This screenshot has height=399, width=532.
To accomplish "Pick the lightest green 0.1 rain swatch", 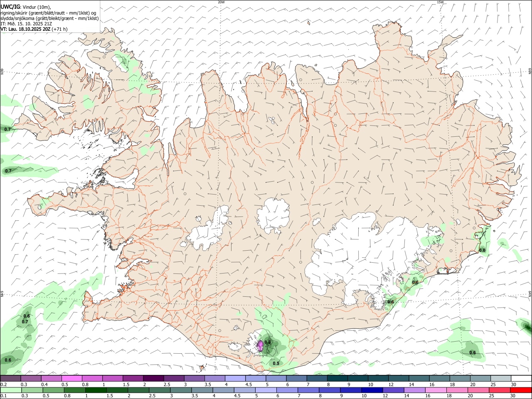I will click(x=11, y=390).
